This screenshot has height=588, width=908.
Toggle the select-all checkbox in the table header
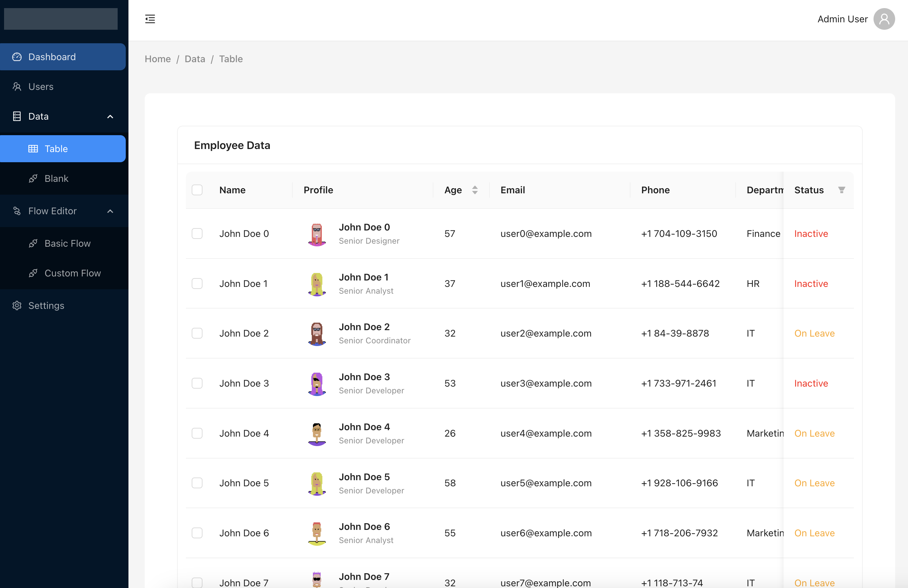(197, 190)
